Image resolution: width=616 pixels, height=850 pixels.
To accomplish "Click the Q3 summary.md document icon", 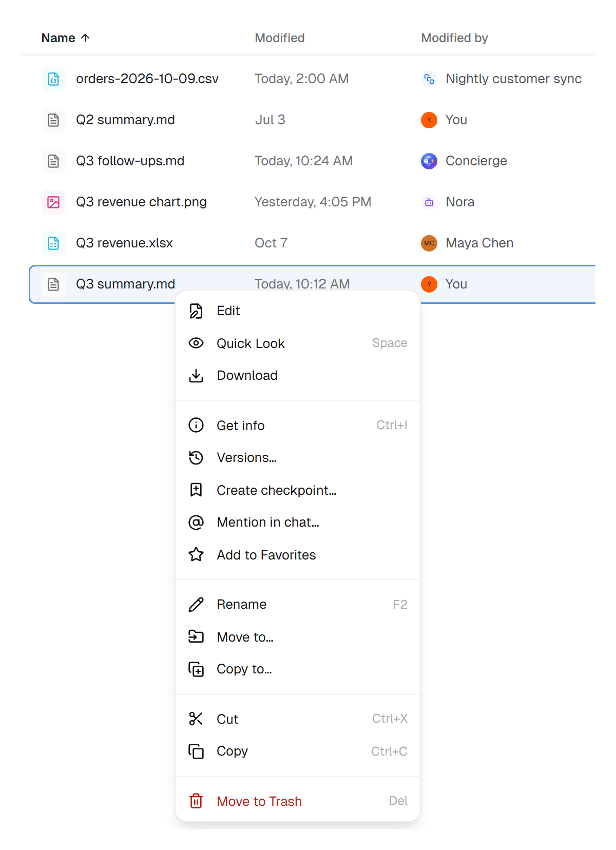I will (x=53, y=284).
